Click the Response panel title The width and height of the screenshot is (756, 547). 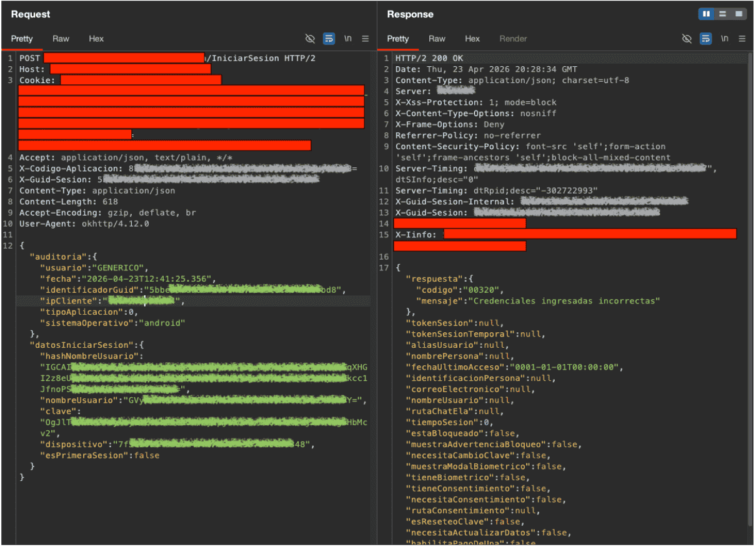(410, 14)
